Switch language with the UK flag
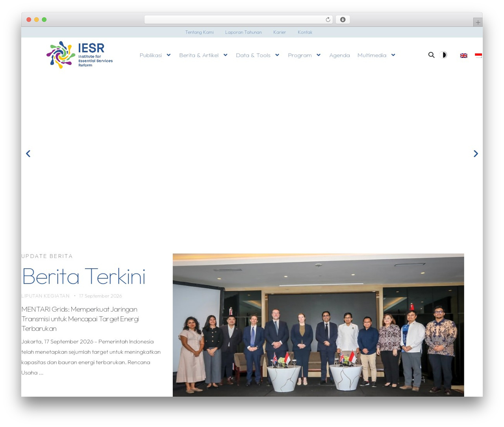This screenshot has width=504, height=427. pos(464,56)
